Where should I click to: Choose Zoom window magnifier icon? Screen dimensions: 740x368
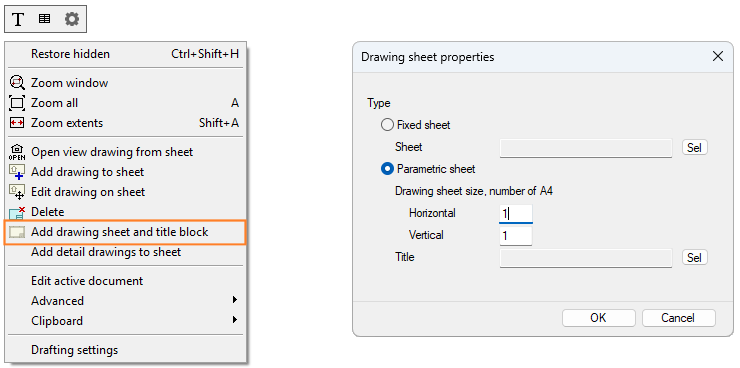click(17, 83)
